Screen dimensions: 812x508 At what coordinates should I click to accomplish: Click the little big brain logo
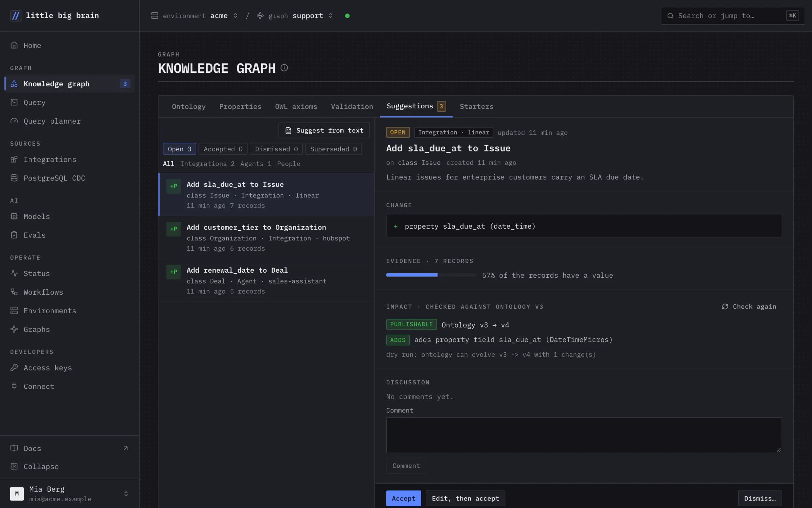[54, 16]
